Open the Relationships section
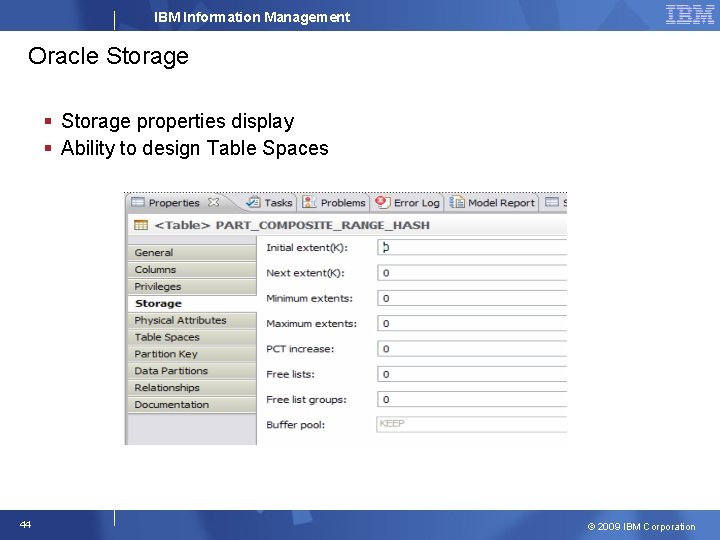 [x=191, y=388]
